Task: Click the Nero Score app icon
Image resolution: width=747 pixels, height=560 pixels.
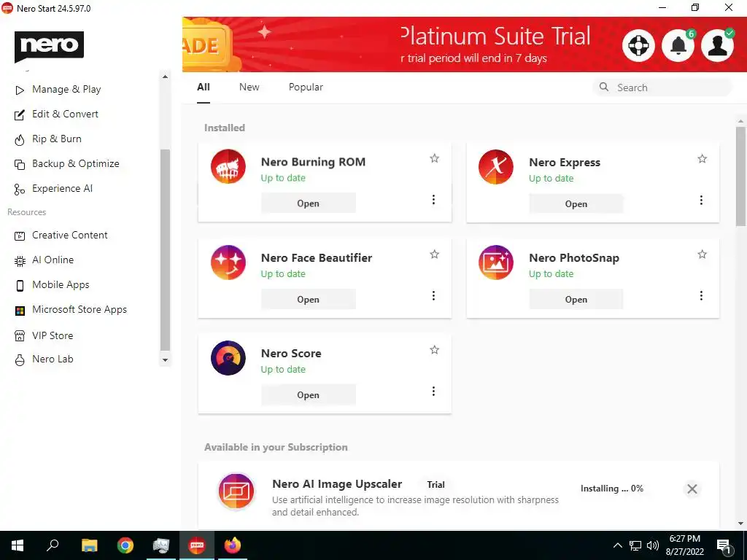Action: [x=228, y=358]
